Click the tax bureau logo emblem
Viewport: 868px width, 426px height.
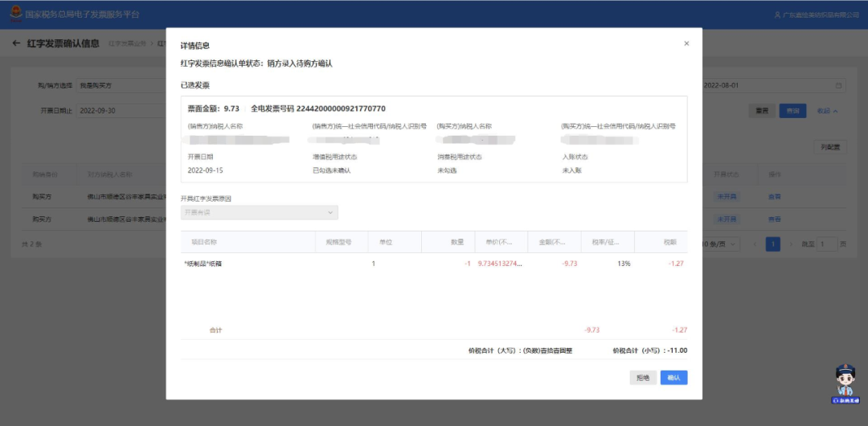tap(15, 14)
